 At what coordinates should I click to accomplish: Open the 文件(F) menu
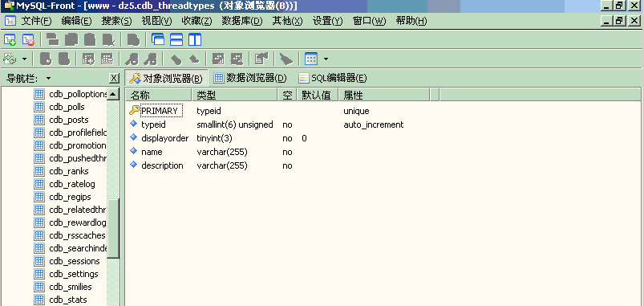point(37,21)
